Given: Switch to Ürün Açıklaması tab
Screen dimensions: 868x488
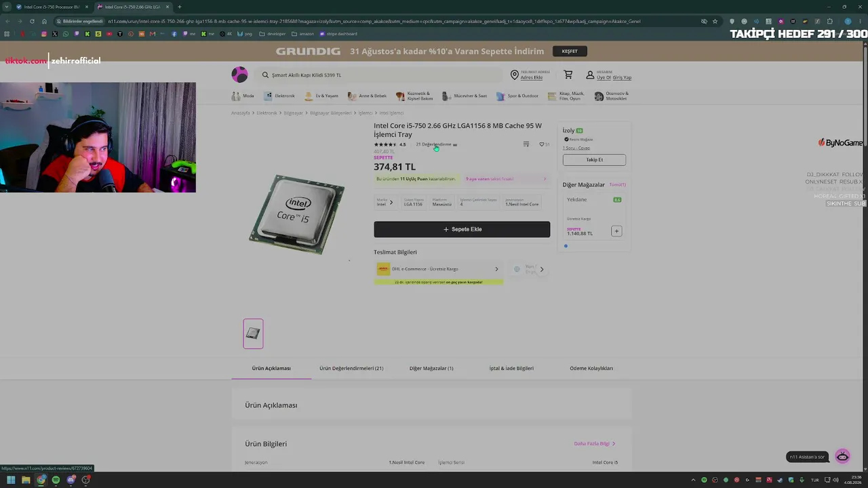Looking at the screenshot, I should point(271,368).
